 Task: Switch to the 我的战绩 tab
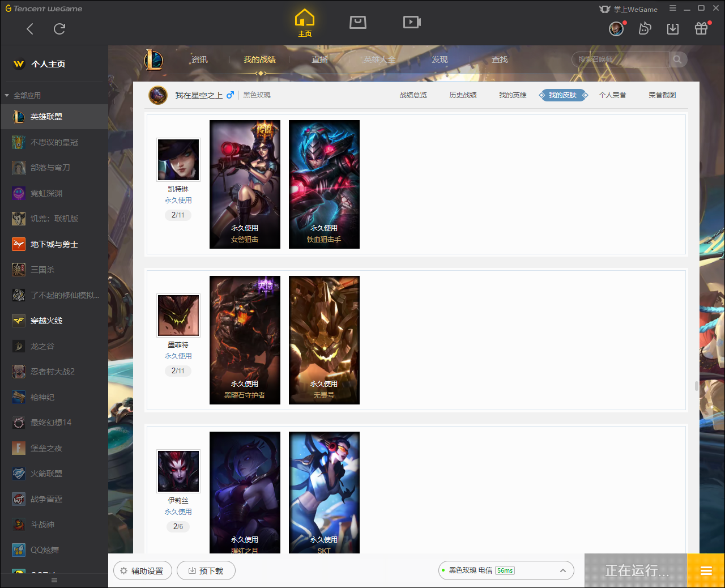259,59
